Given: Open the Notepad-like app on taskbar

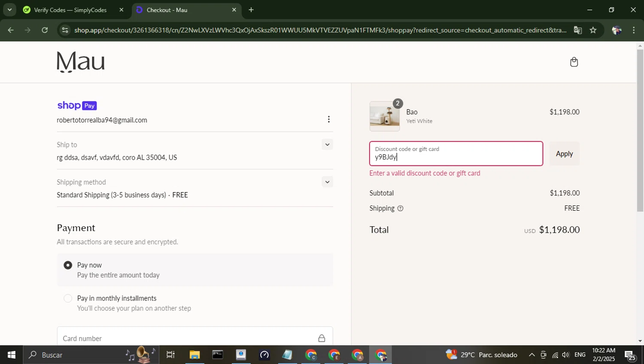Looking at the screenshot, I should pyautogui.click(x=287, y=355).
